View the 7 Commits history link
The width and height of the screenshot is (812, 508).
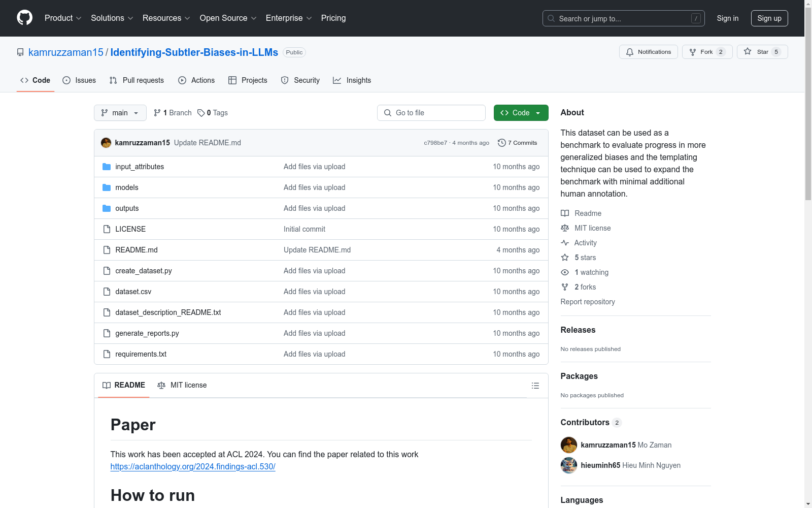point(518,143)
